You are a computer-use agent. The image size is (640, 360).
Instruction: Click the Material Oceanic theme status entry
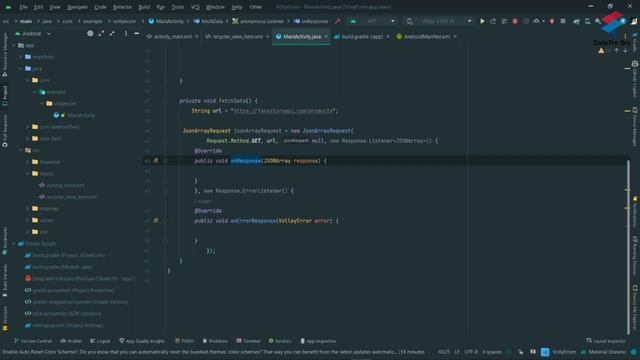pos(607,352)
